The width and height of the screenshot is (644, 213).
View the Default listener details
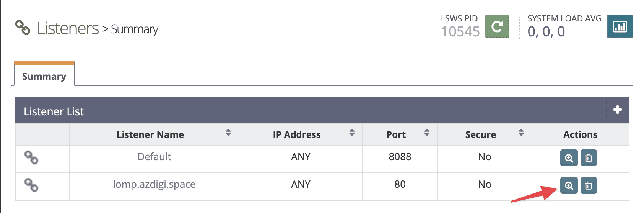(x=569, y=158)
